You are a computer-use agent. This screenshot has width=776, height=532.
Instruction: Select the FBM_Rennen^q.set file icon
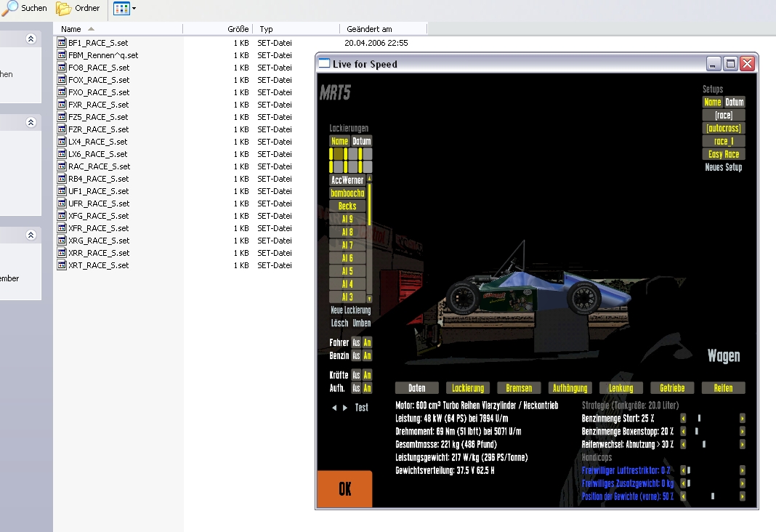62,55
